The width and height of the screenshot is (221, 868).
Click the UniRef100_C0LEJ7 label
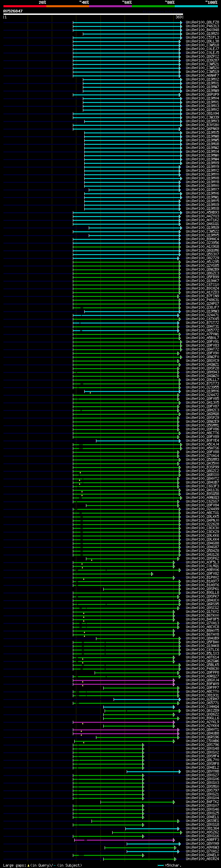tap(202, 49)
